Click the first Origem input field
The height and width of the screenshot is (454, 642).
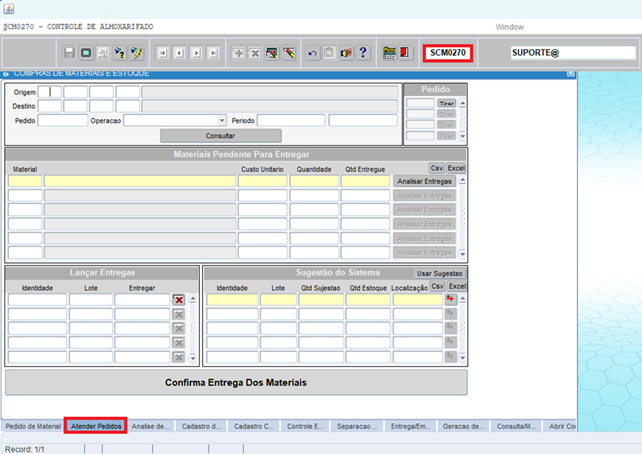[50, 92]
